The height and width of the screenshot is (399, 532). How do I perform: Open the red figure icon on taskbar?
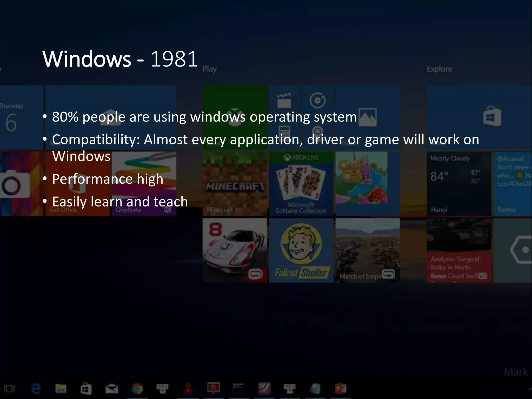(188, 389)
